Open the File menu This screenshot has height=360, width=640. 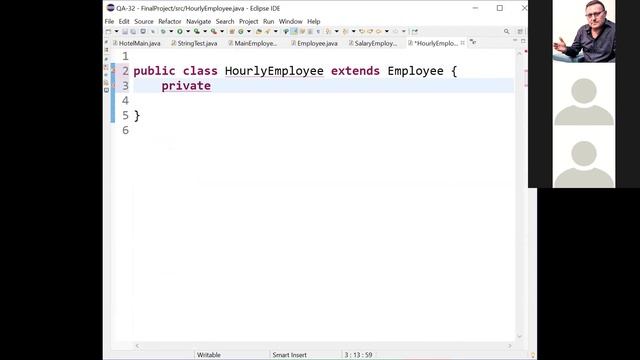click(109, 21)
